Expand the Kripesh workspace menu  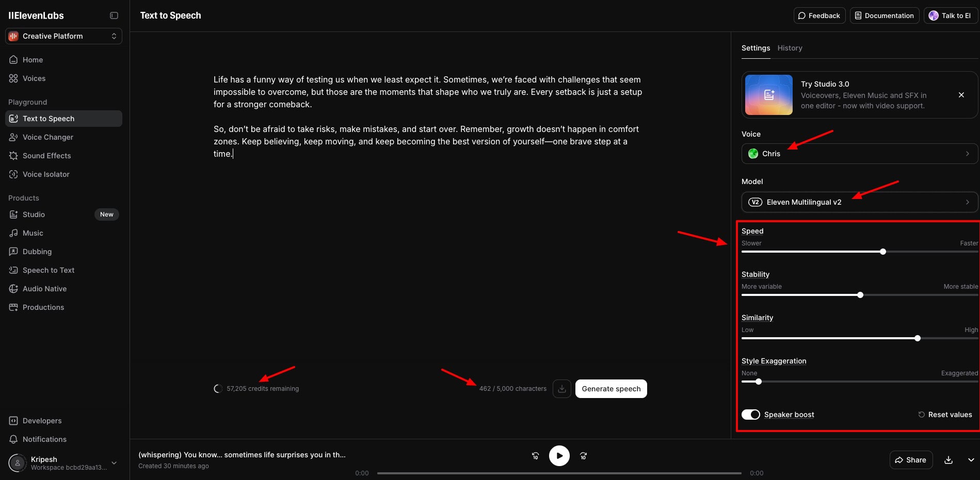114,463
